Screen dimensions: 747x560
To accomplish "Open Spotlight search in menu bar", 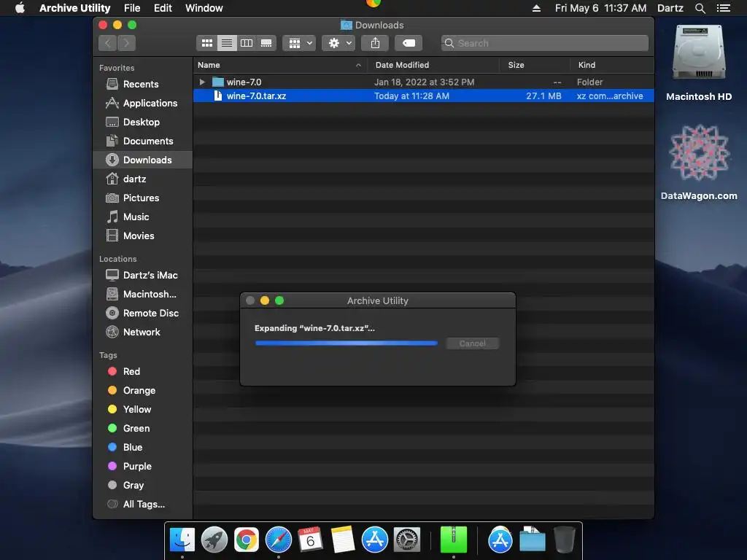I will (x=700, y=8).
